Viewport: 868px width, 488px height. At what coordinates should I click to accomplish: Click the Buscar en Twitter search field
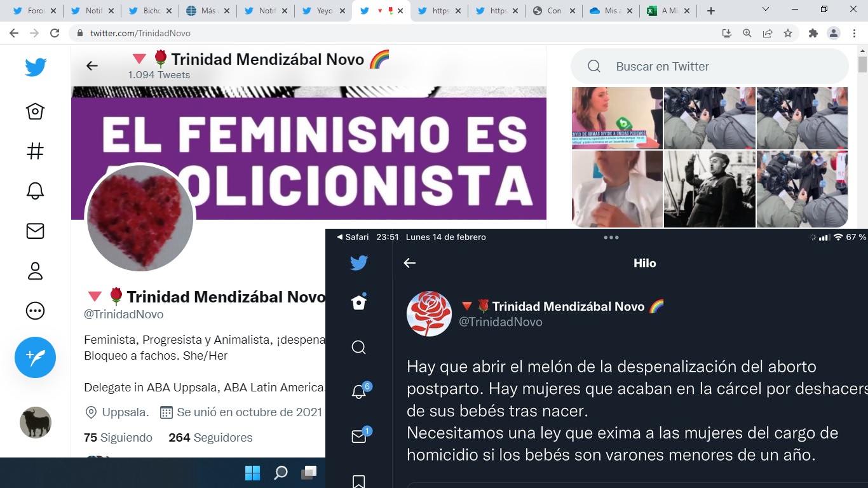709,66
